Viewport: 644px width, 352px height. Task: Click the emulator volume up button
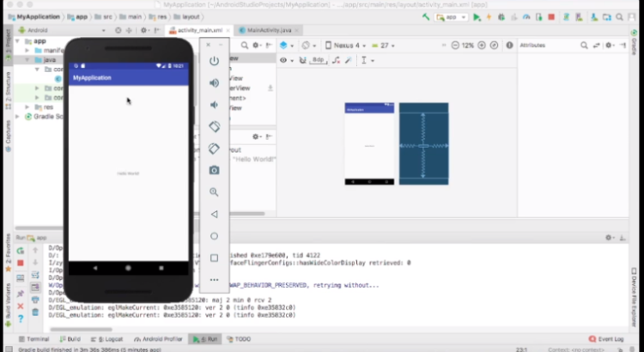pos(215,82)
